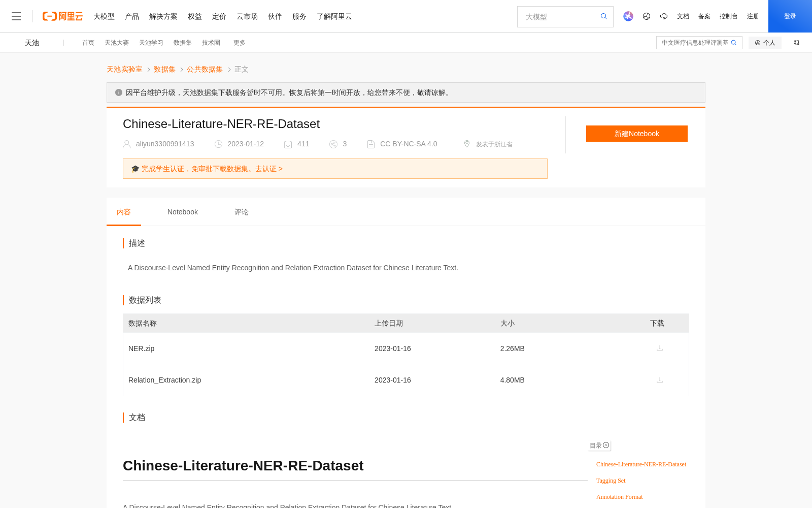
Task: Click the 注册 register link
Action: [x=753, y=16]
